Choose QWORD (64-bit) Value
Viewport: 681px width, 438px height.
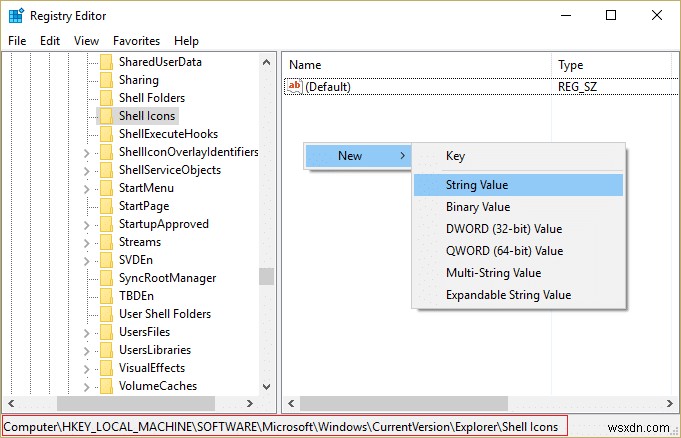pos(518,251)
